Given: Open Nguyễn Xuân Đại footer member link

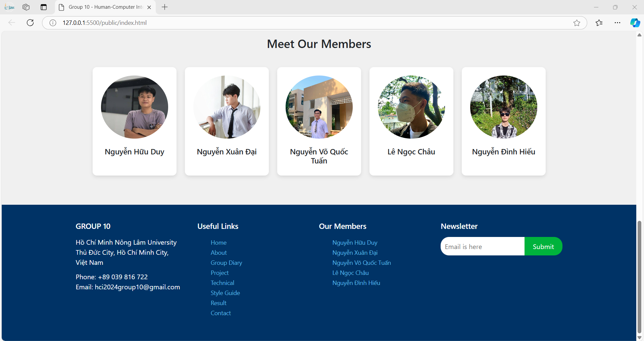Looking at the screenshot, I should [x=355, y=252].
